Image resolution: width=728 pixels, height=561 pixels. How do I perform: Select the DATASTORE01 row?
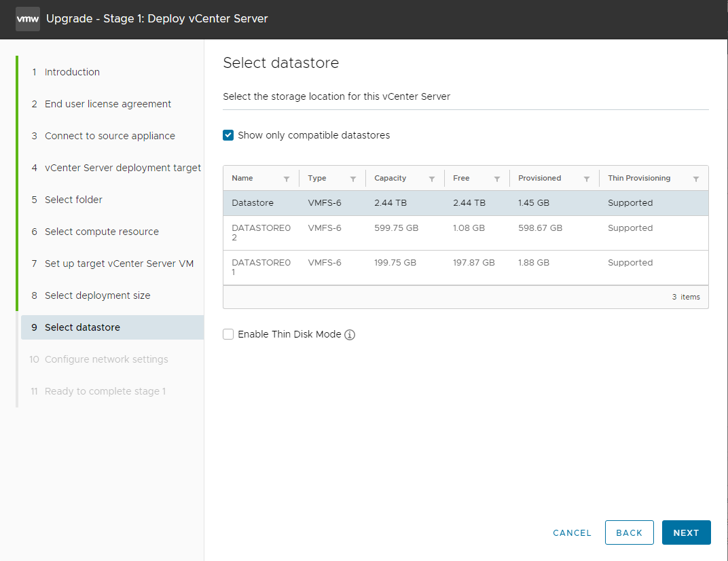(x=466, y=268)
